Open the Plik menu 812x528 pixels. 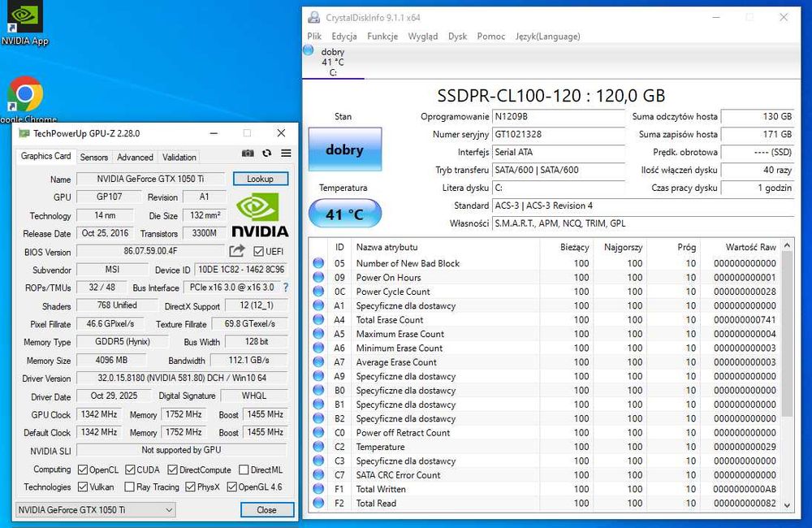click(x=314, y=37)
